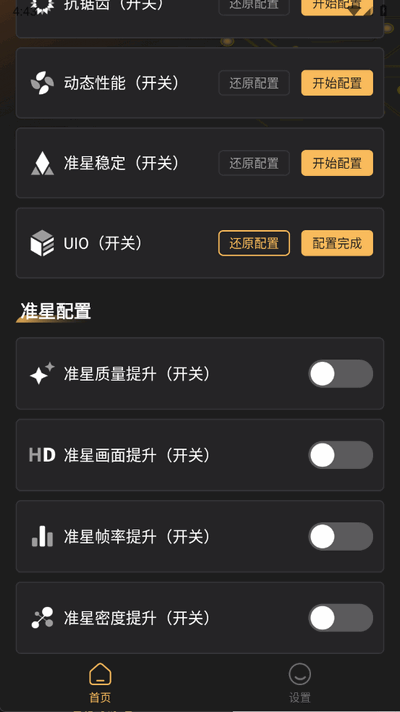Tap the triangle icon beside 准星稳定

pos(42,163)
